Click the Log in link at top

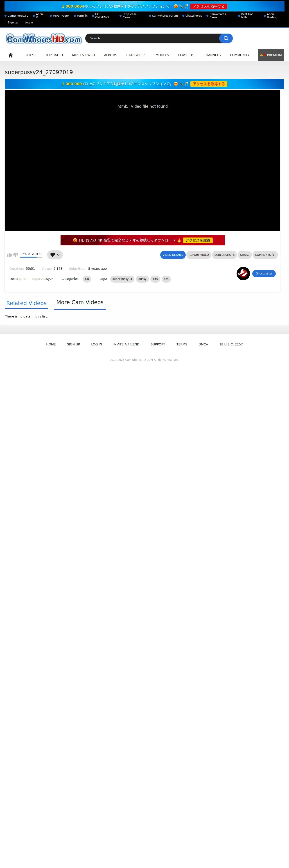(x=29, y=23)
